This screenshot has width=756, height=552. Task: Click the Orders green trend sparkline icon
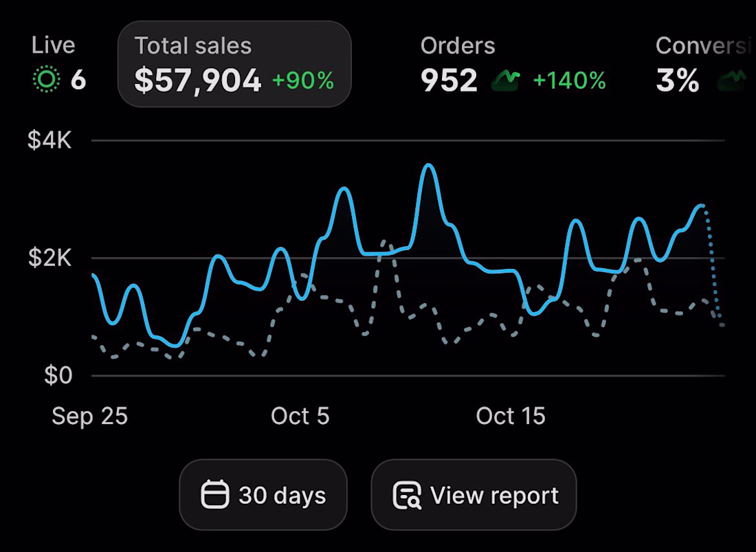[x=506, y=80]
